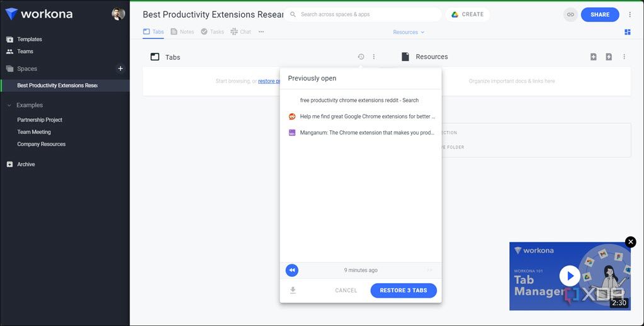Click the Workona logo
644x326 pixels.
39,14
